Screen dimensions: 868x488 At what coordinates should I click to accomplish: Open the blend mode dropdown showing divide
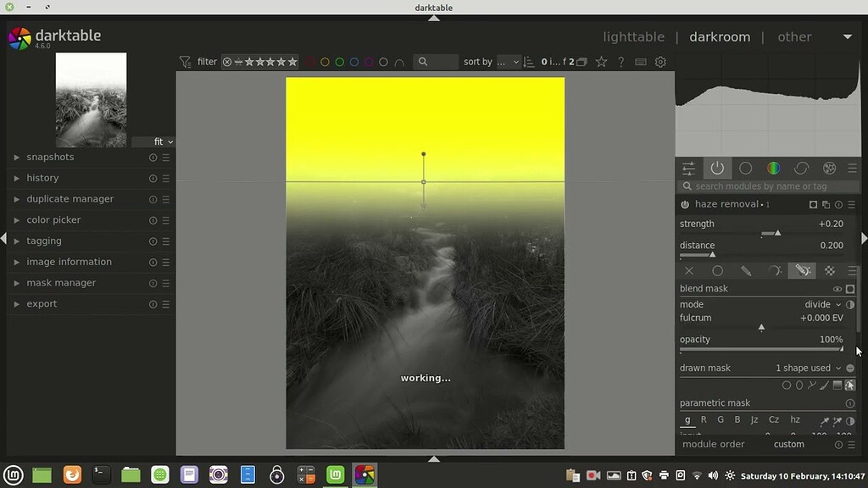822,304
